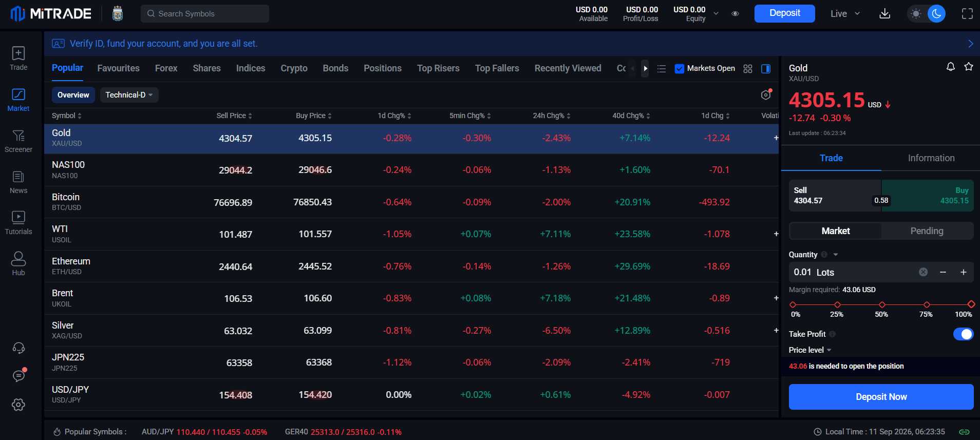Expand the account equity details chevron
Image resolution: width=980 pixels, height=440 pixels.
716,14
